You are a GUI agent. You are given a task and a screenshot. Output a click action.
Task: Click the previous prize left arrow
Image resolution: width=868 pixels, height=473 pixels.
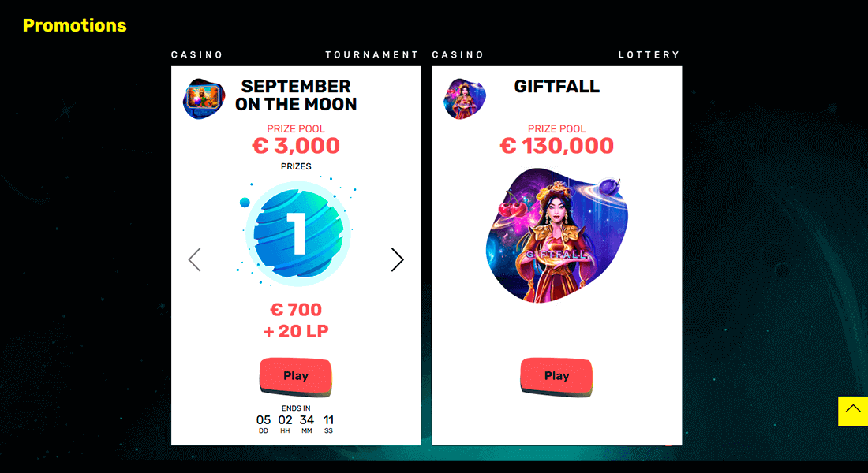194,259
